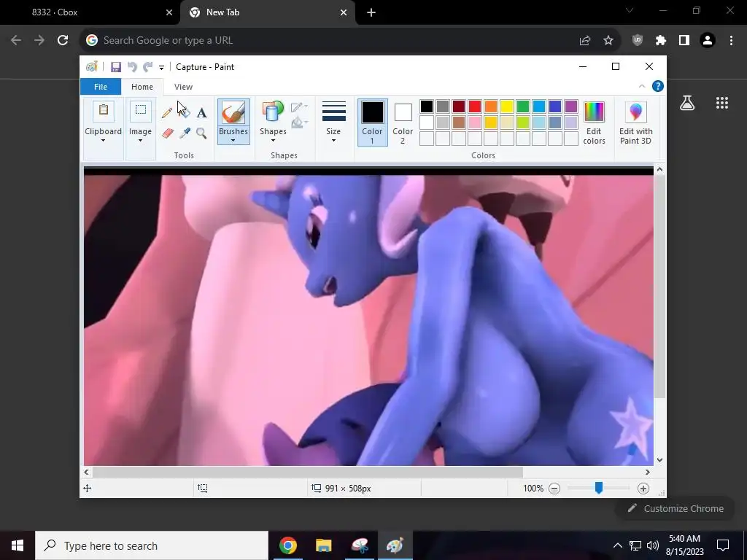Expand the Brushes dropdown arrow
Image resolution: width=747 pixels, height=560 pixels.
point(233,141)
